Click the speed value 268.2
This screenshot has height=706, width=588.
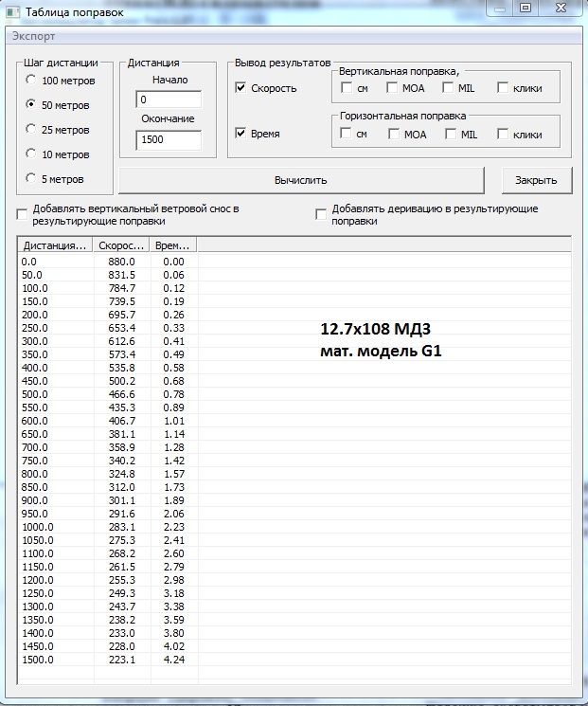[x=121, y=552]
